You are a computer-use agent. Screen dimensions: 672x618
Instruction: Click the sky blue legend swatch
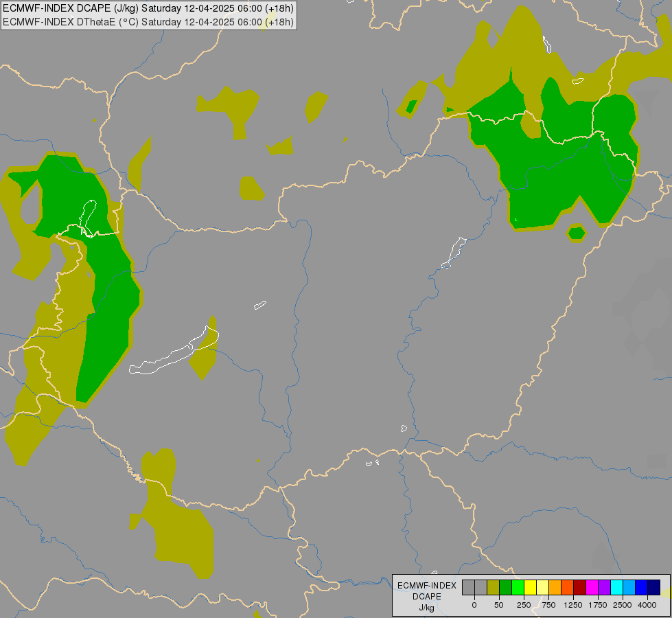click(629, 587)
